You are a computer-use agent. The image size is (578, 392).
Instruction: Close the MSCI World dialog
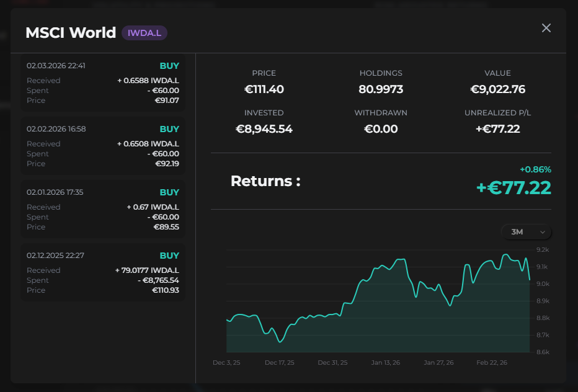pos(545,28)
